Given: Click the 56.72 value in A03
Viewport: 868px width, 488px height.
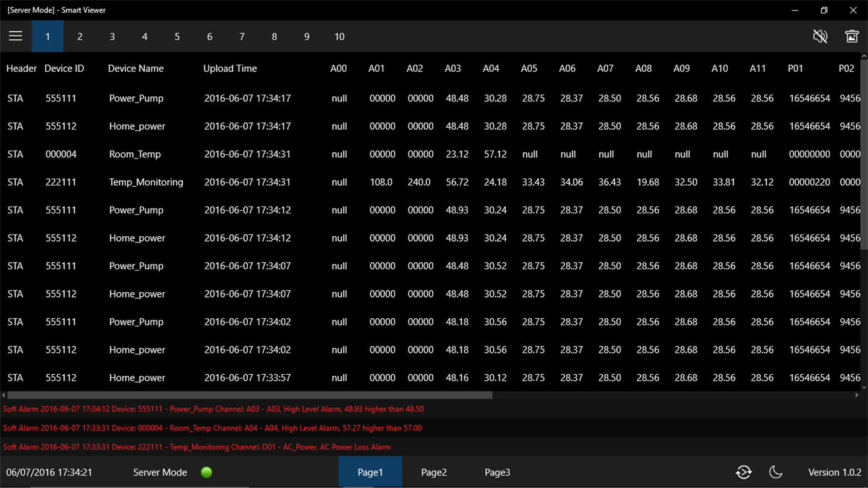Looking at the screenshot, I should click(x=457, y=182).
